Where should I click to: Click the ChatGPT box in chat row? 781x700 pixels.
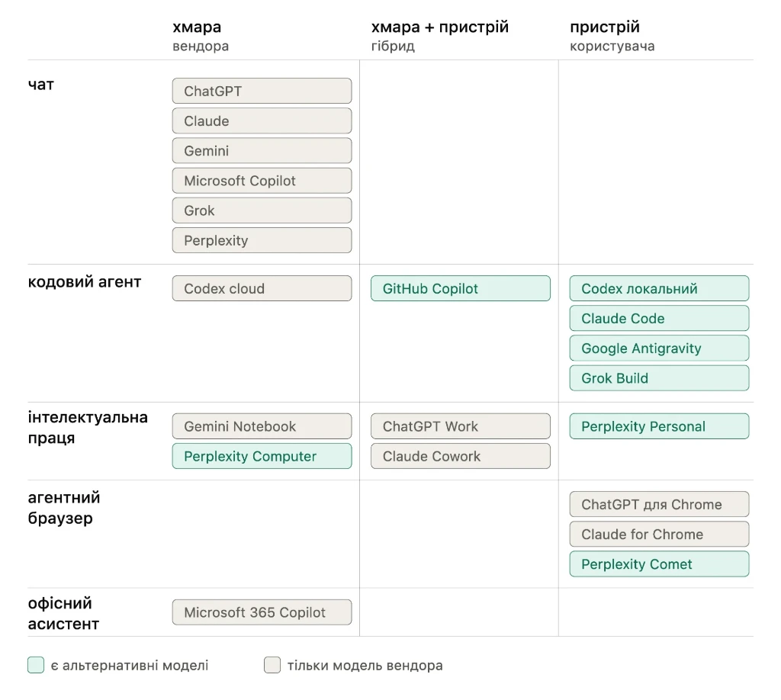[x=262, y=91]
